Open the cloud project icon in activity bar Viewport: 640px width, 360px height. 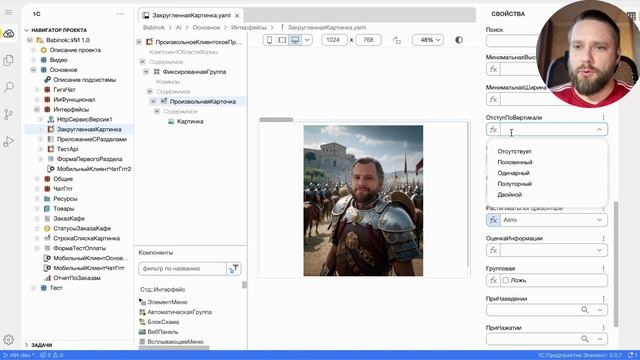(x=9, y=33)
